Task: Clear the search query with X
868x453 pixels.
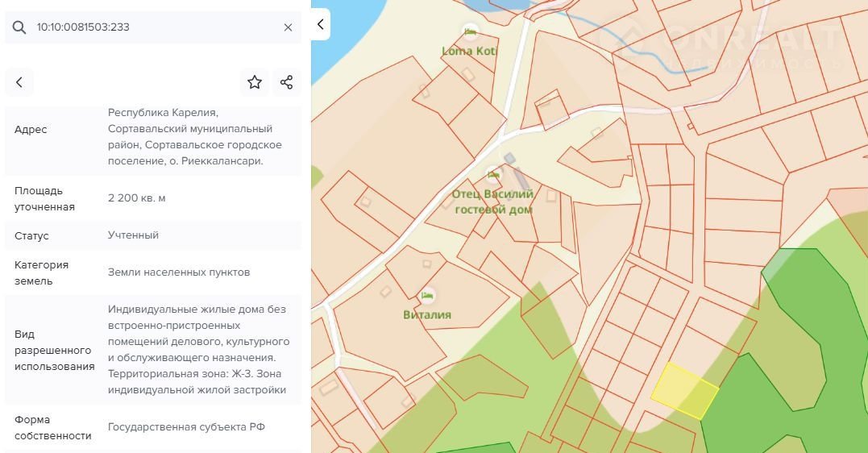Action: (288, 27)
